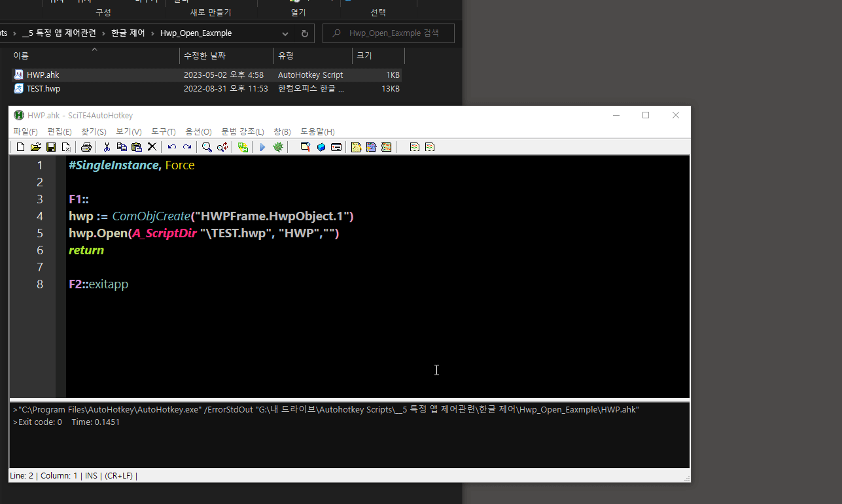842x504 pixels.
Task: Select HWP.ahk file in Explorer window
Action: pyautogui.click(x=207, y=75)
